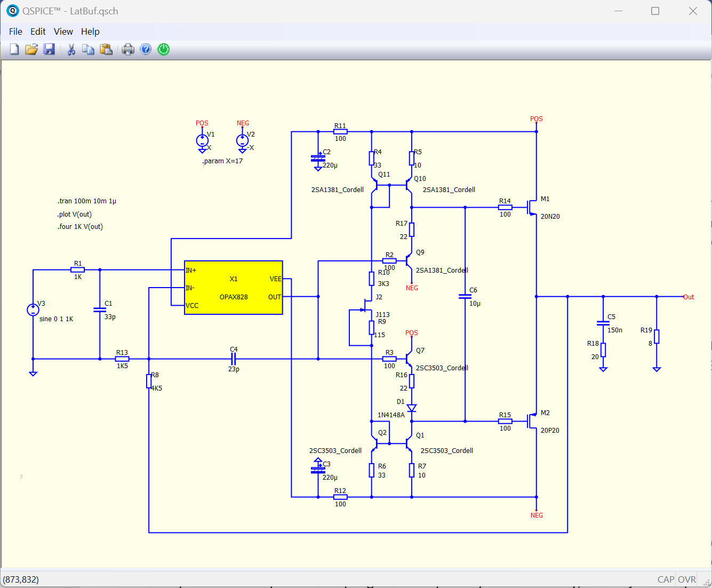Click the Out net label

(689, 297)
